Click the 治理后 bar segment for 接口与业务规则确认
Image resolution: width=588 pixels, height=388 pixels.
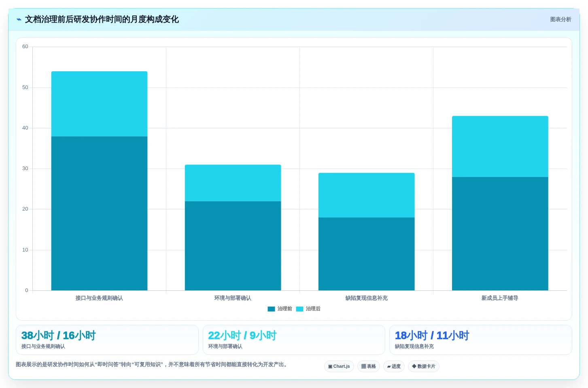click(99, 104)
